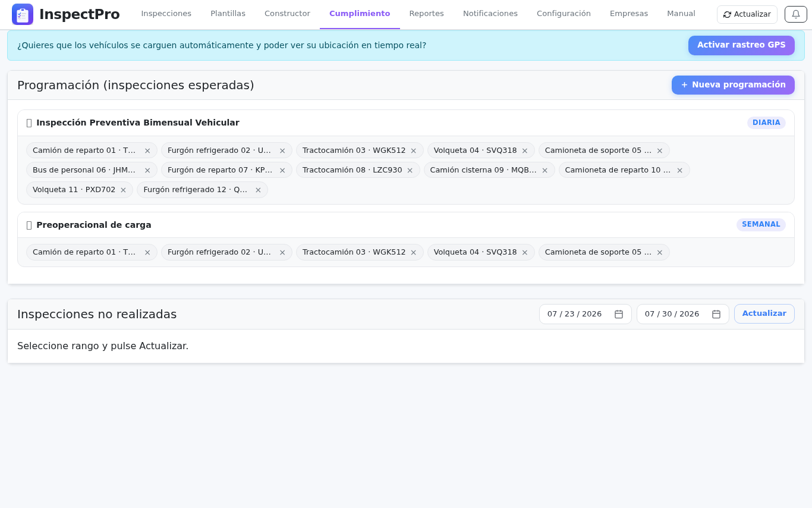
Task: Click icon beside Preoperacional de carga title
Action: 29,225
